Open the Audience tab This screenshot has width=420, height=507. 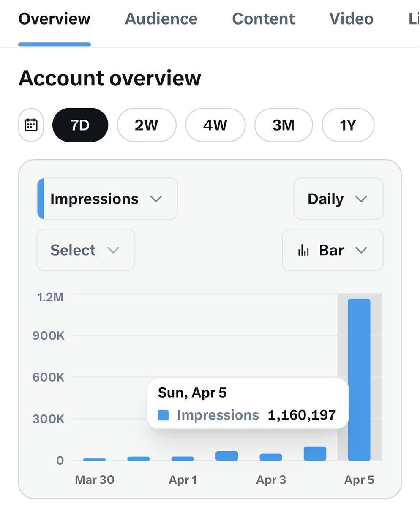161,19
